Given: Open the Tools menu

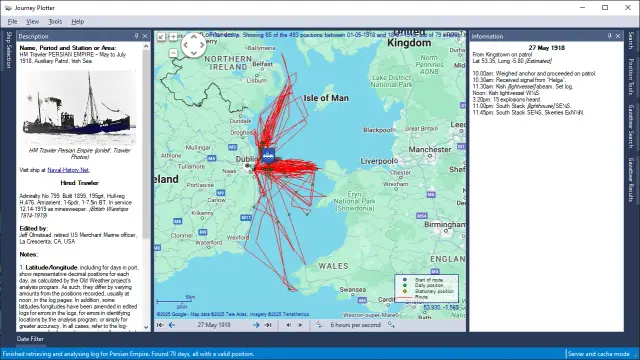Looking at the screenshot, I should pyautogui.click(x=55, y=22).
